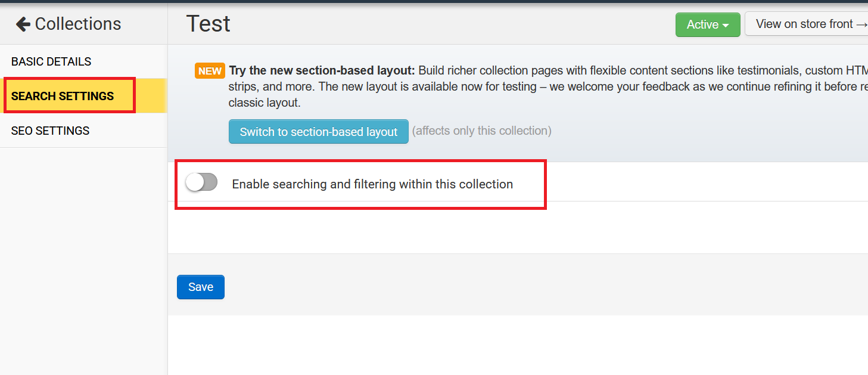Screen dimensions: 868x375
Task: Click the orange NEW badge
Action: pyautogui.click(x=210, y=71)
